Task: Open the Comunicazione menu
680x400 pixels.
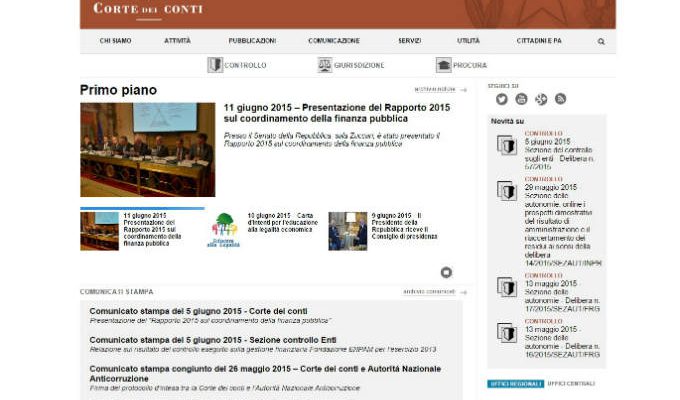Action: (334, 41)
